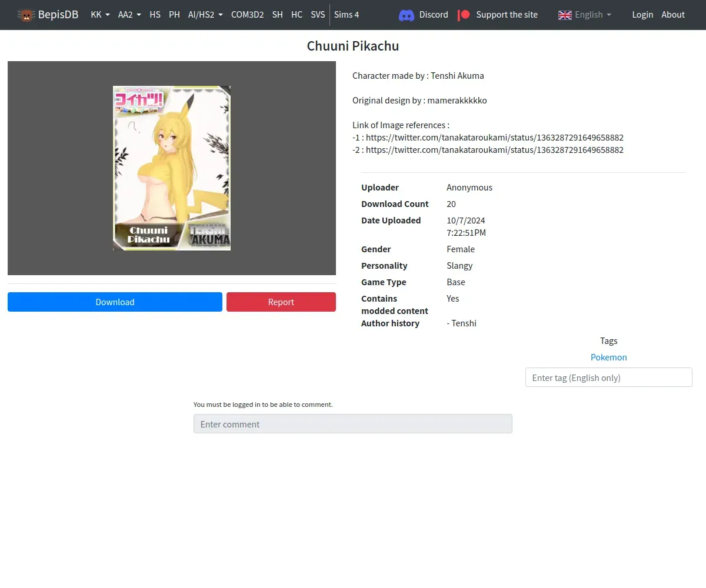
Task: Click the BepisDB logo icon
Action: click(x=26, y=15)
